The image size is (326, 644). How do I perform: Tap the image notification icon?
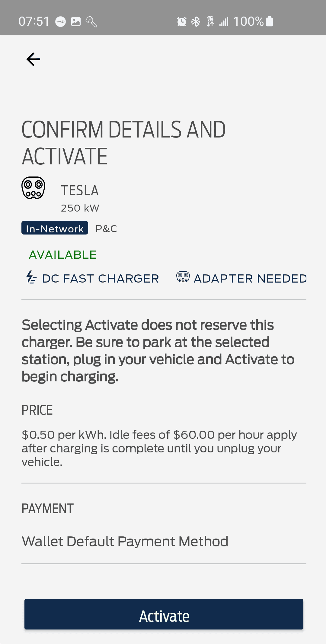(x=76, y=21)
